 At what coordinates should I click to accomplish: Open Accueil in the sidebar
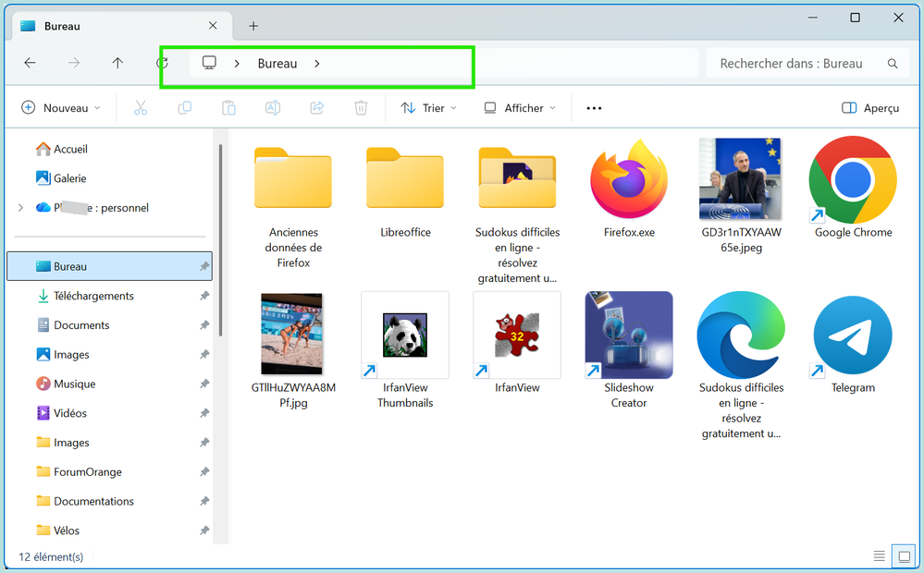[62, 149]
